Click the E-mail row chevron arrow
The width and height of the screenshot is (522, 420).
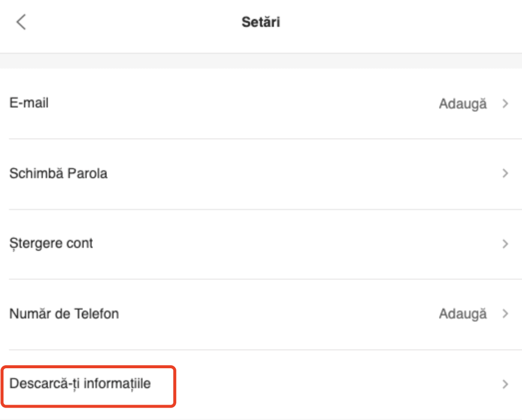506,104
